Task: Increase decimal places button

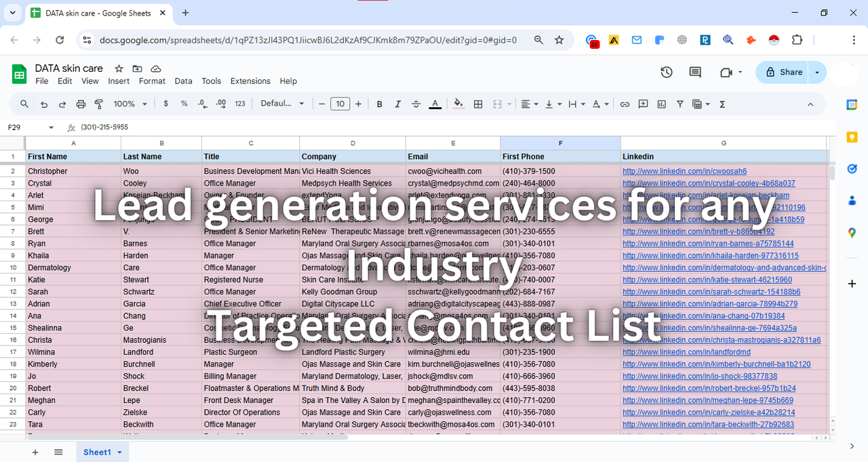Action: pos(221,104)
